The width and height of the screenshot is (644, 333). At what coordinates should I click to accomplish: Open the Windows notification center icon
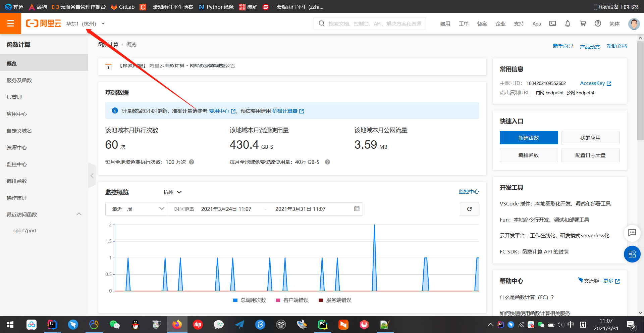click(x=631, y=325)
